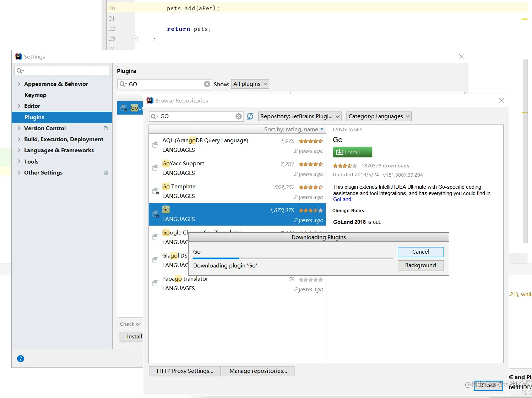The height and width of the screenshot is (398, 532).
Task: Expand Languages & Frameworks node
Action: (x=19, y=150)
